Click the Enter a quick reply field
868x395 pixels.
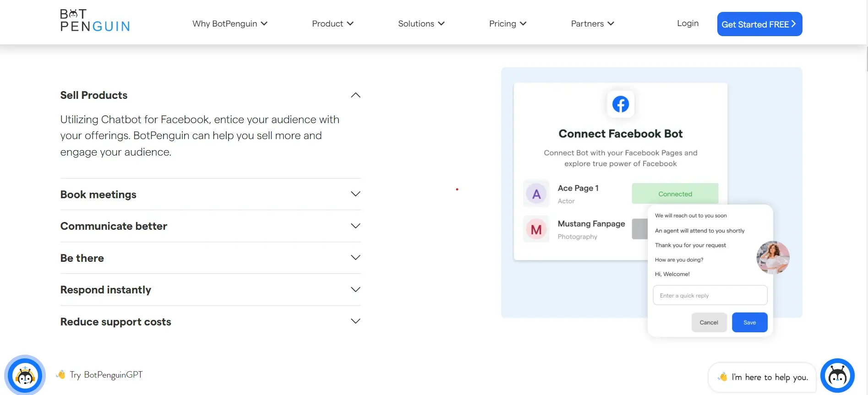pyautogui.click(x=710, y=295)
